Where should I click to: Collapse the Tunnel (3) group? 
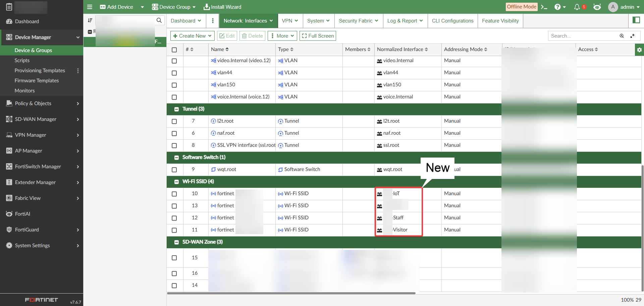coord(176,109)
